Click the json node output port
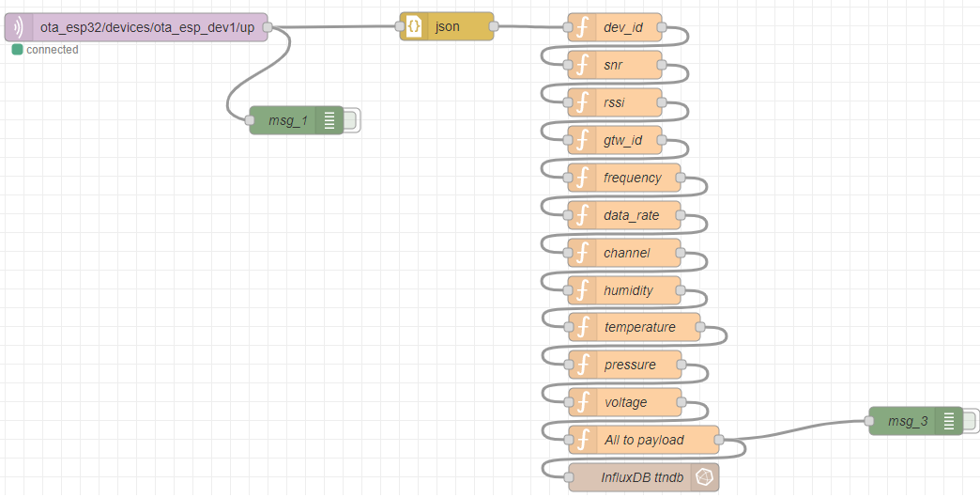Image resolution: width=980 pixels, height=498 pixels. (x=493, y=27)
